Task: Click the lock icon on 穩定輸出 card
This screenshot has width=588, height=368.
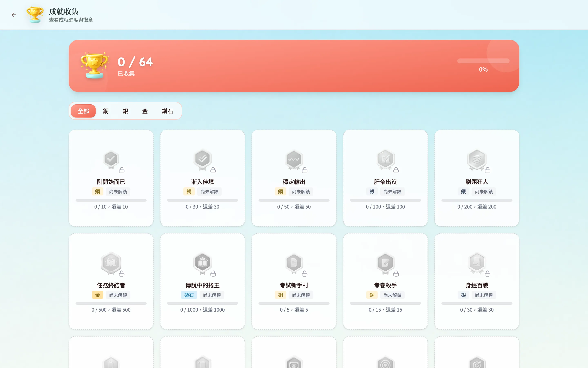Action: click(304, 170)
